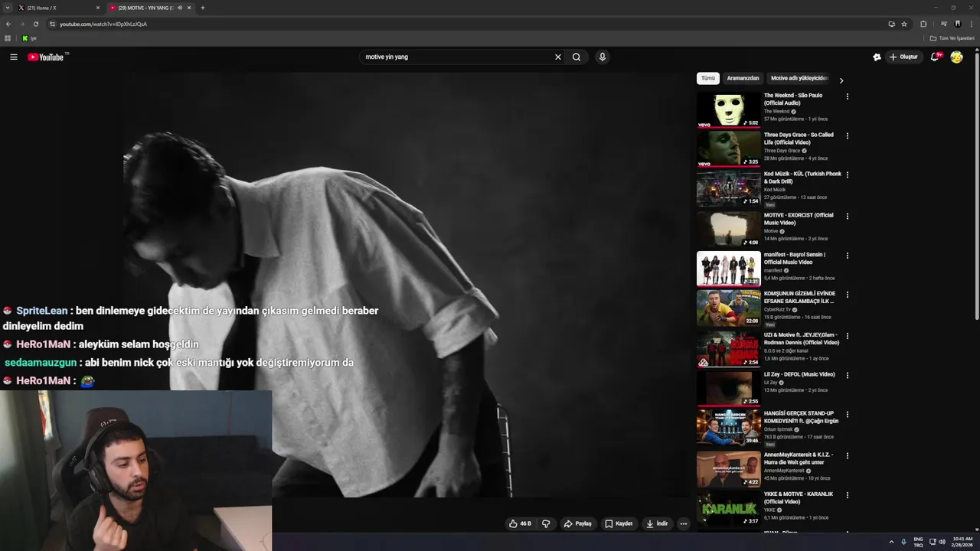The width and height of the screenshot is (980, 551).
Task: Open YKKE & MOTIVE KARANLIK title link
Action: 799,497
